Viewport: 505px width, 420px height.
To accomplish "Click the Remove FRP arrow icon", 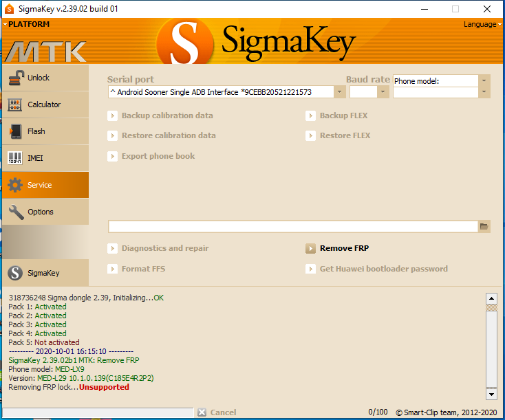I will 310,248.
